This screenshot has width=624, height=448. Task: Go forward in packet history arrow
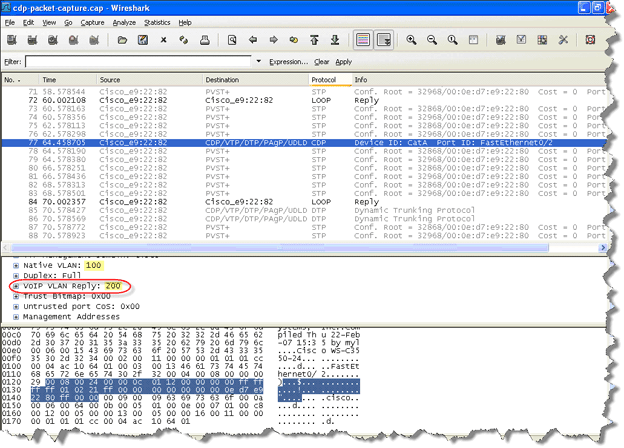click(x=273, y=40)
